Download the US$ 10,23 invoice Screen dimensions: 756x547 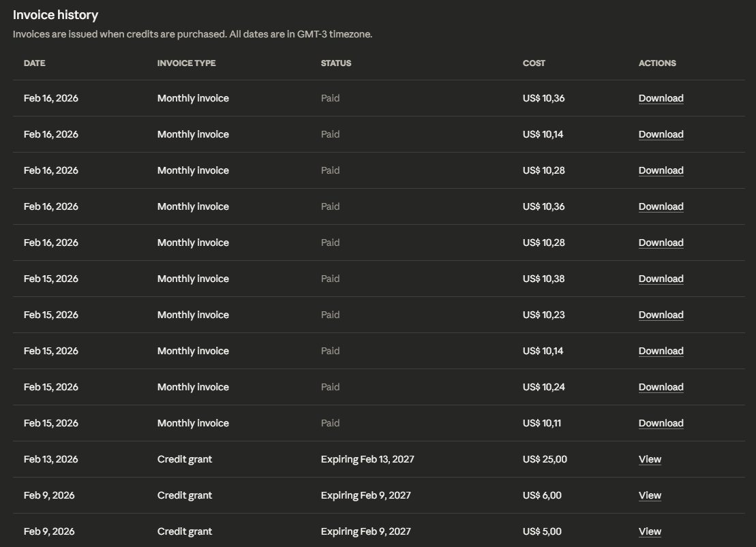click(x=661, y=315)
